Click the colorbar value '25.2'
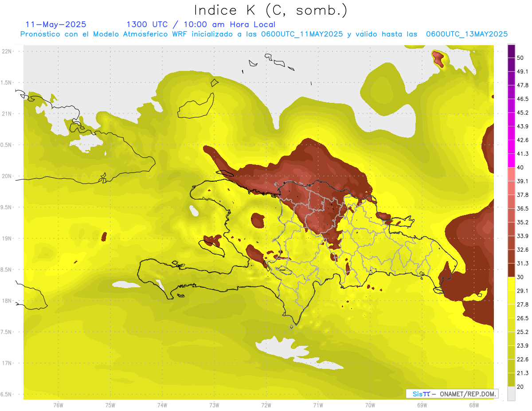Viewport: 532px width, 411px height. (x=523, y=332)
